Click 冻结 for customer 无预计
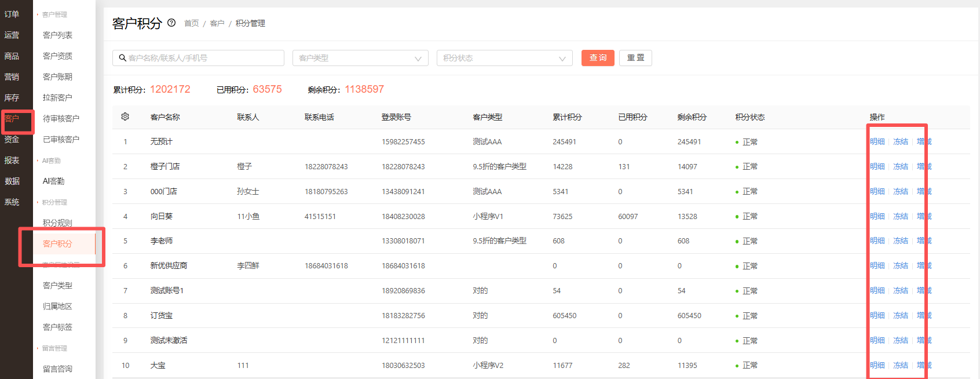 901,141
